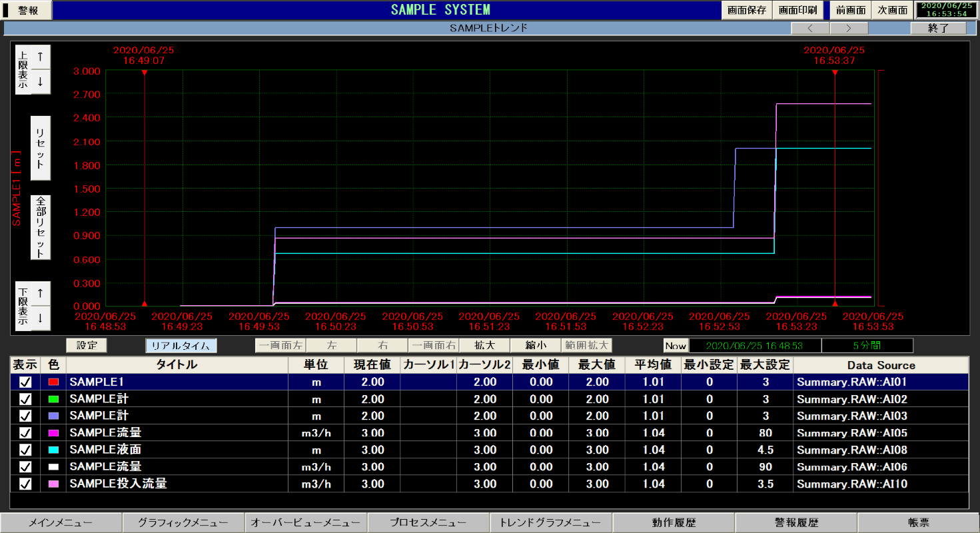Print the screen with 画面印刷

point(797,10)
